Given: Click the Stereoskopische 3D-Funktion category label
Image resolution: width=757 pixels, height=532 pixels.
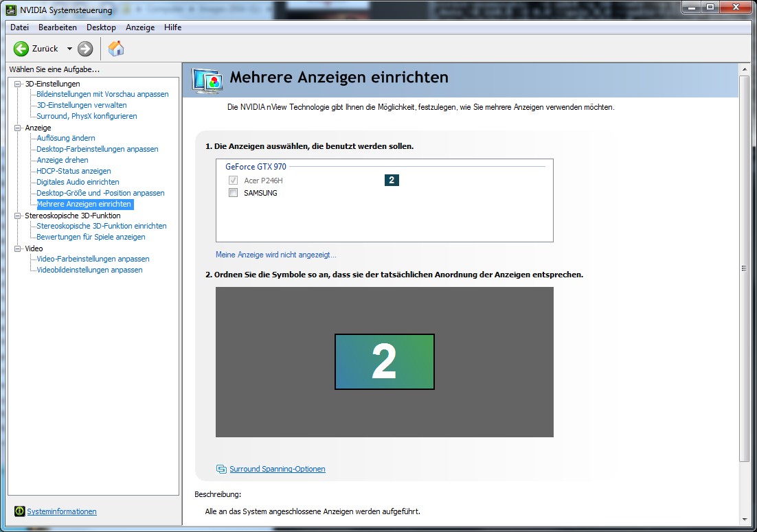Looking at the screenshot, I should click(x=72, y=216).
